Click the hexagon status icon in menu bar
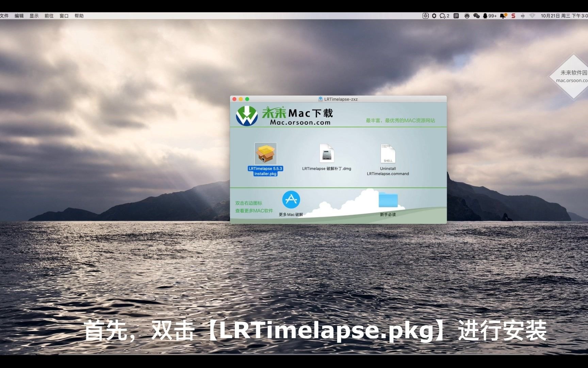This screenshot has height=368, width=588. tap(434, 16)
